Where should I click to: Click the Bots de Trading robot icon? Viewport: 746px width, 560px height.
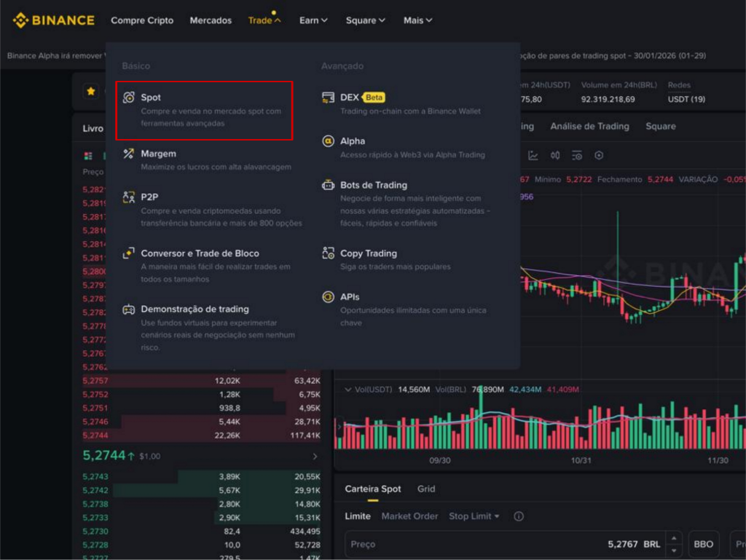coord(329,185)
